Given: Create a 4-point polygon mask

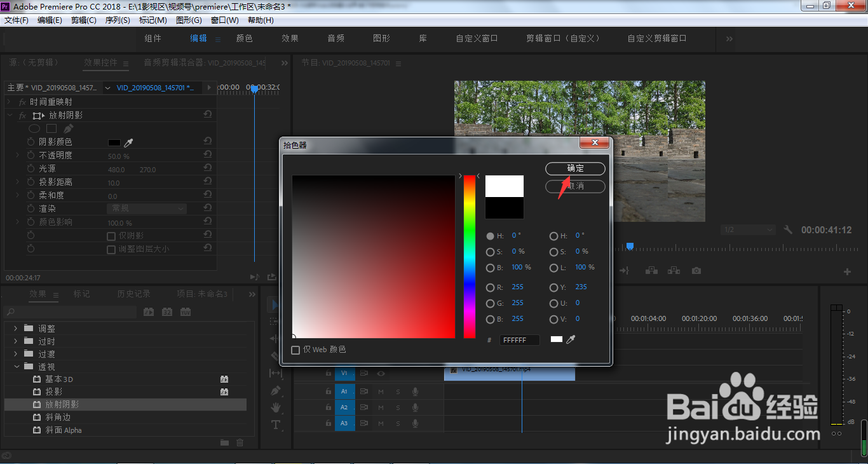Looking at the screenshot, I should [x=51, y=129].
